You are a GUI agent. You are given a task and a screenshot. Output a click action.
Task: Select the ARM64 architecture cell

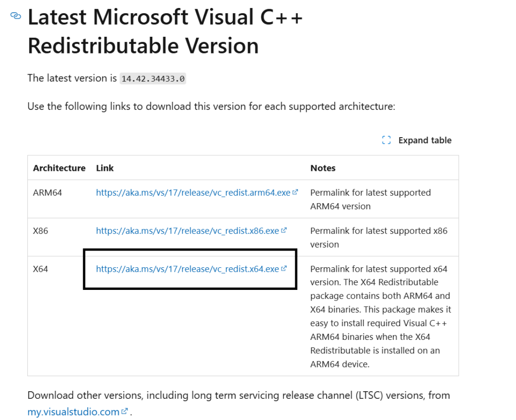click(47, 193)
